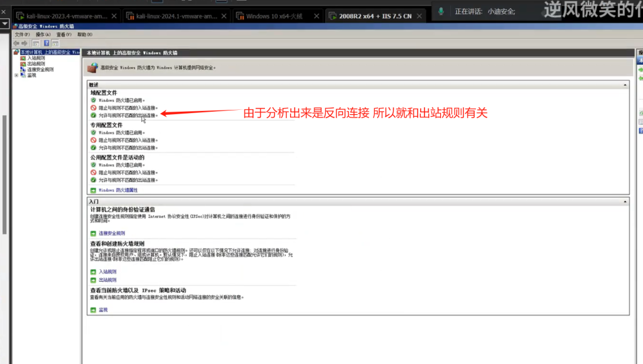The width and height of the screenshot is (643, 364).
Task: Click the firewall app icon in the title bar
Action: click(x=16, y=26)
